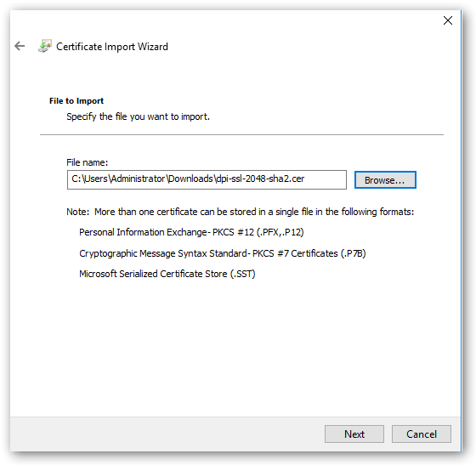Click the Microsoft Serialized Certificate Store line
The height and width of the screenshot is (465, 476).
167,274
